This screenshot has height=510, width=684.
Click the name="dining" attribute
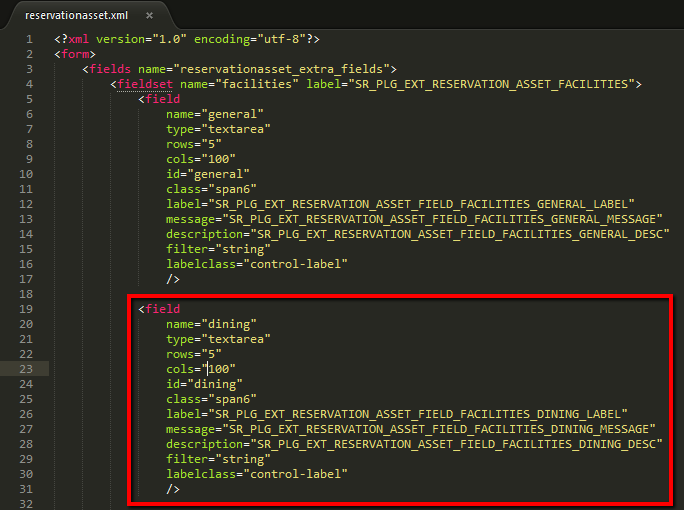[x=212, y=324]
